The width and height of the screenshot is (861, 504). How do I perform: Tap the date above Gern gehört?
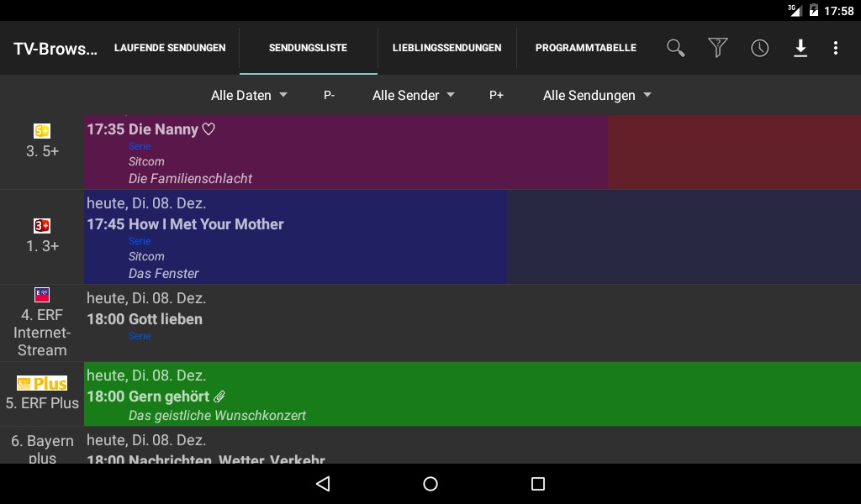click(146, 375)
